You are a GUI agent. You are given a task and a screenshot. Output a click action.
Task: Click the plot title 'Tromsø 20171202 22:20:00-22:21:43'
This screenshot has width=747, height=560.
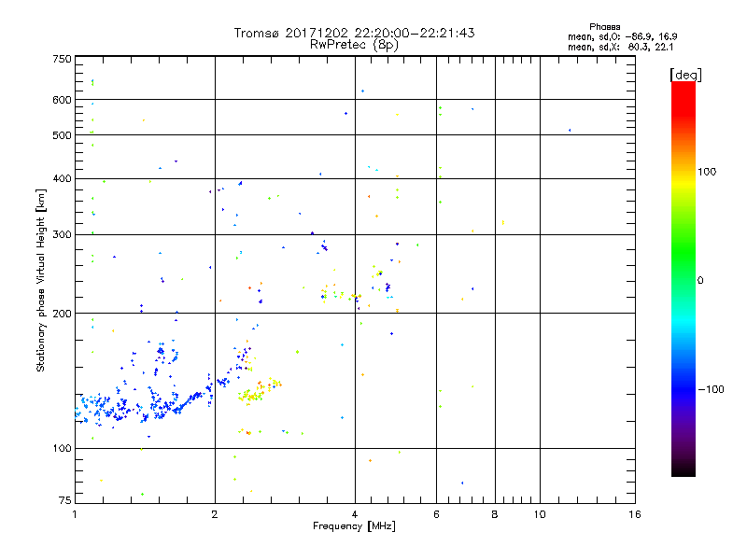(x=354, y=33)
